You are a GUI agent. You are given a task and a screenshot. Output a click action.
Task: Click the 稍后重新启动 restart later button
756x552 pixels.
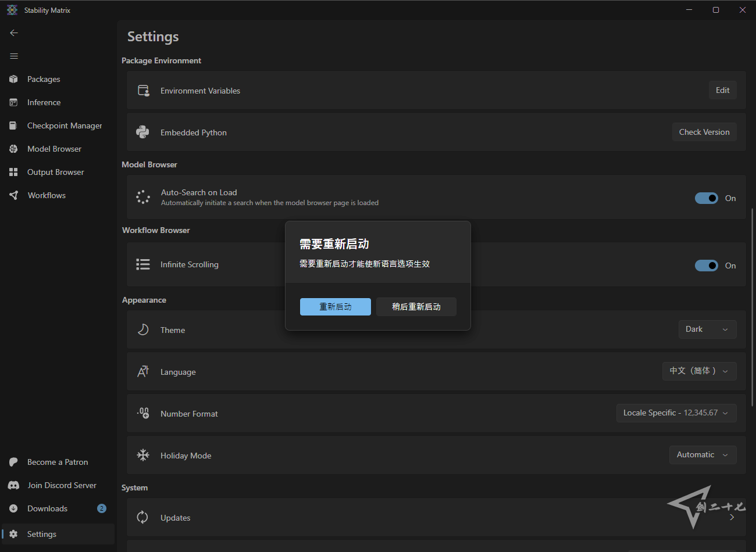(x=416, y=307)
